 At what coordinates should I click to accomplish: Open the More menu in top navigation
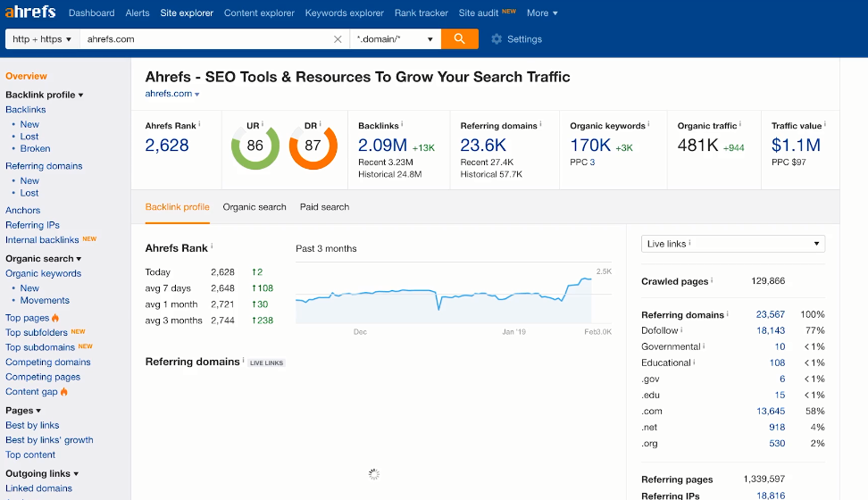(542, 12)
